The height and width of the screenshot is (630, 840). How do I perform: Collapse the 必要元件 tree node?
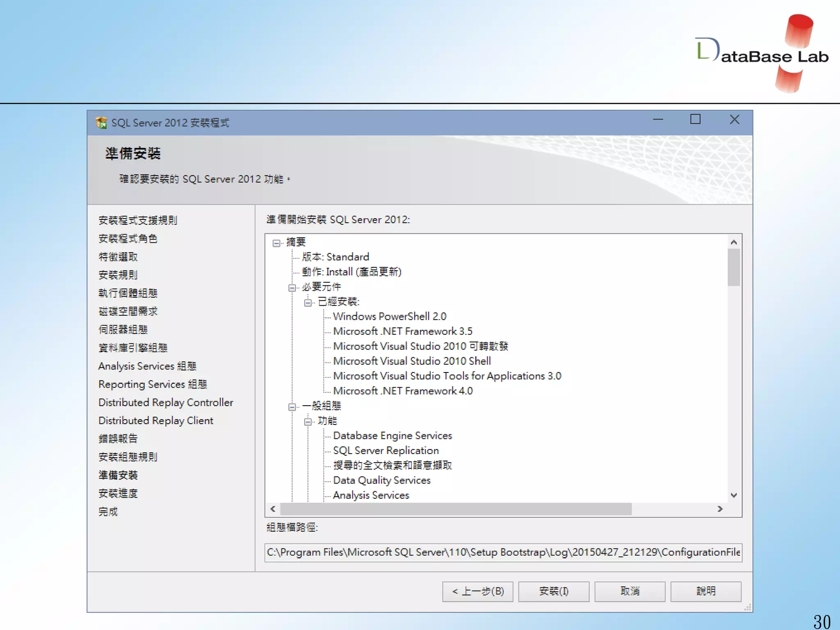[x=292, y=288]
